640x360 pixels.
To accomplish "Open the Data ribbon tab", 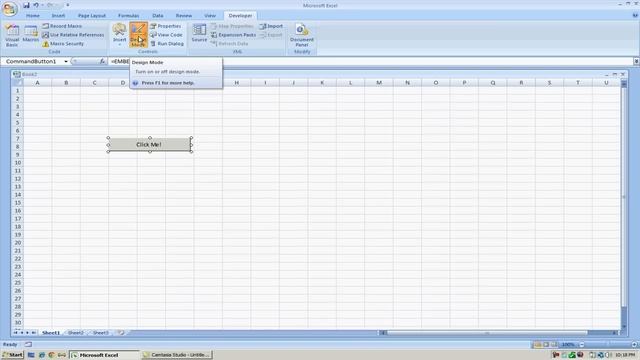I will point(158,16).
